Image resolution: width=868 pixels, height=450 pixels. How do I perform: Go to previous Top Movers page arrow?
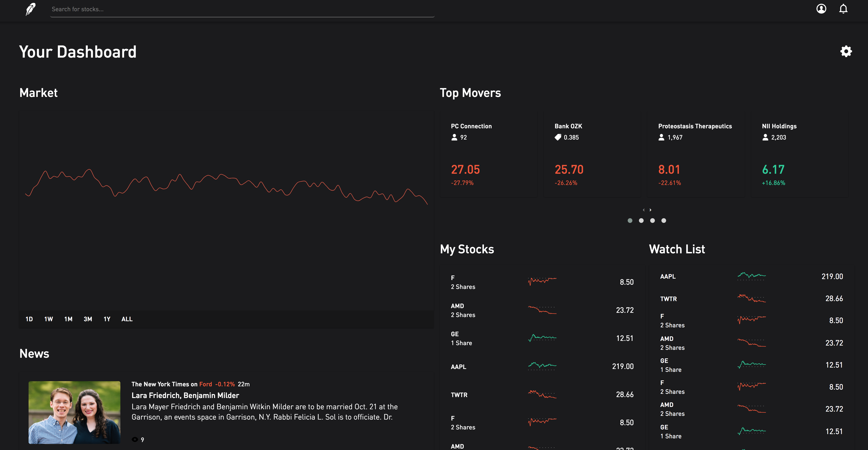tap(644, 210)
